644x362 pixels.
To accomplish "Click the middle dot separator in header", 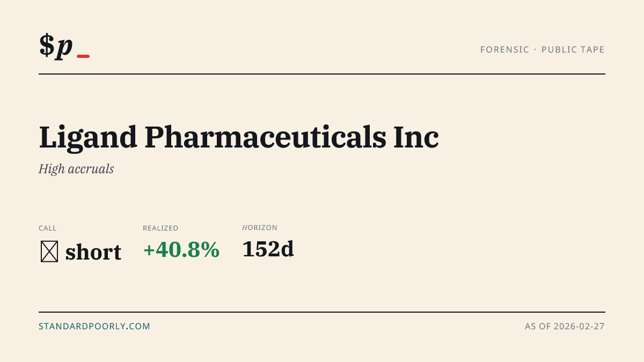I will 535,50.
